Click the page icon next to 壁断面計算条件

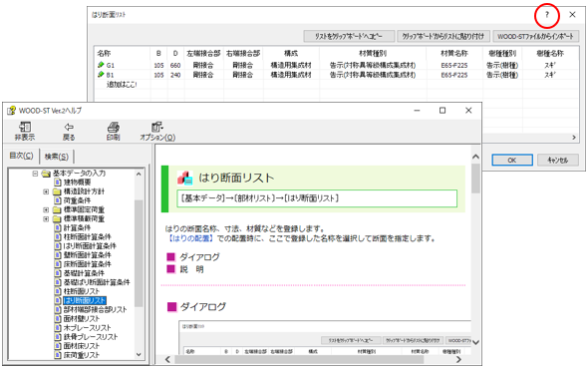[x=58, y=255]
